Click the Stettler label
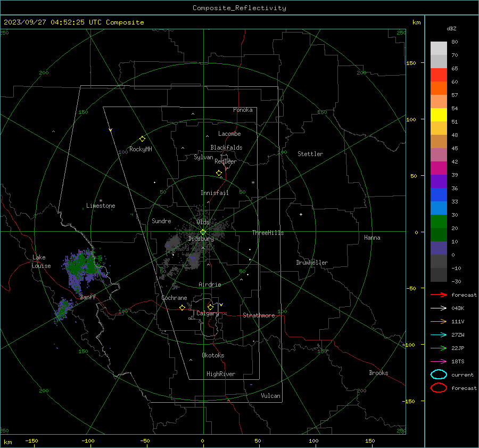 (310, 154)
